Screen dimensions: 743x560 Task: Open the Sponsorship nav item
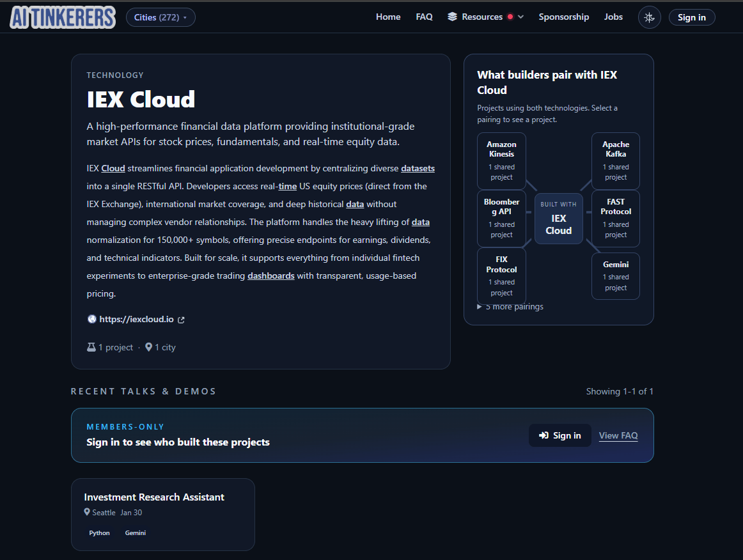point(564,17)
